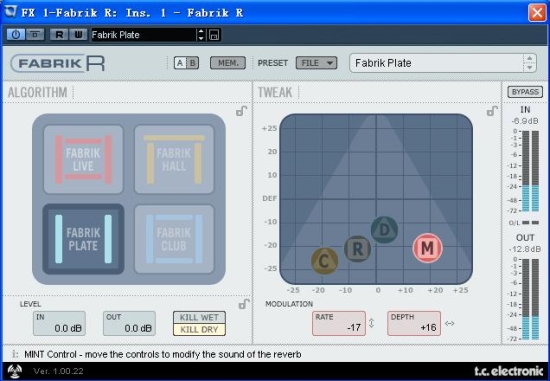Toggle the Tweak section lock icon
This screenshot has height=381, width=550.
point(492,111)
